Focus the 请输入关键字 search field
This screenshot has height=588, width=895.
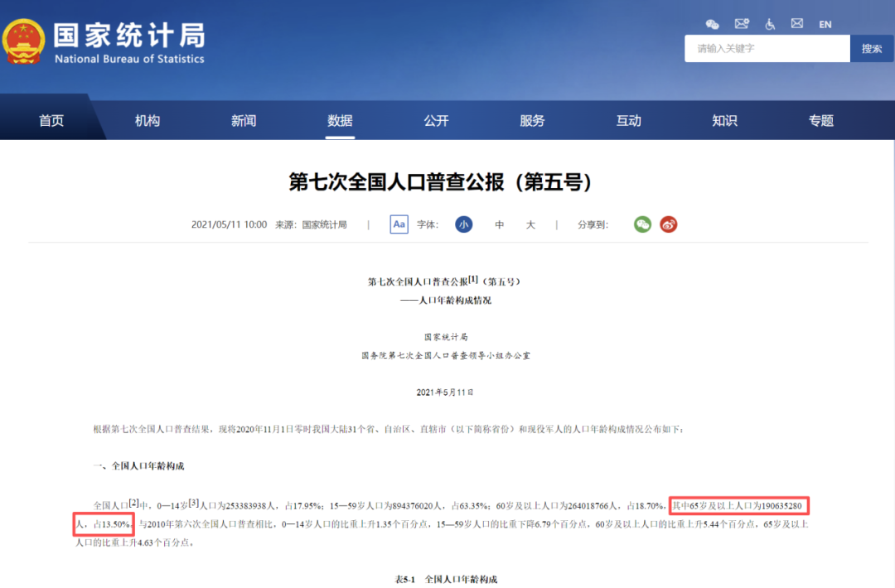click(767, 49)
